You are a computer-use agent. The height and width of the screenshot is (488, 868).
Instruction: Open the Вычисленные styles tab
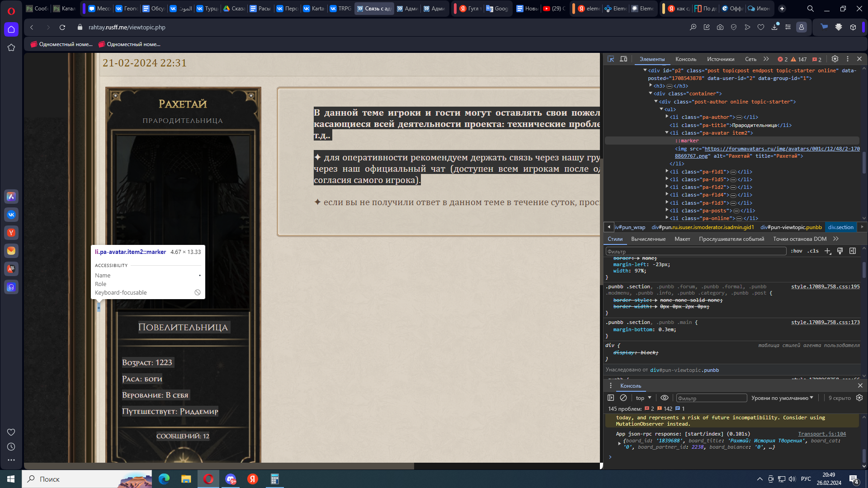coord(648,239)
